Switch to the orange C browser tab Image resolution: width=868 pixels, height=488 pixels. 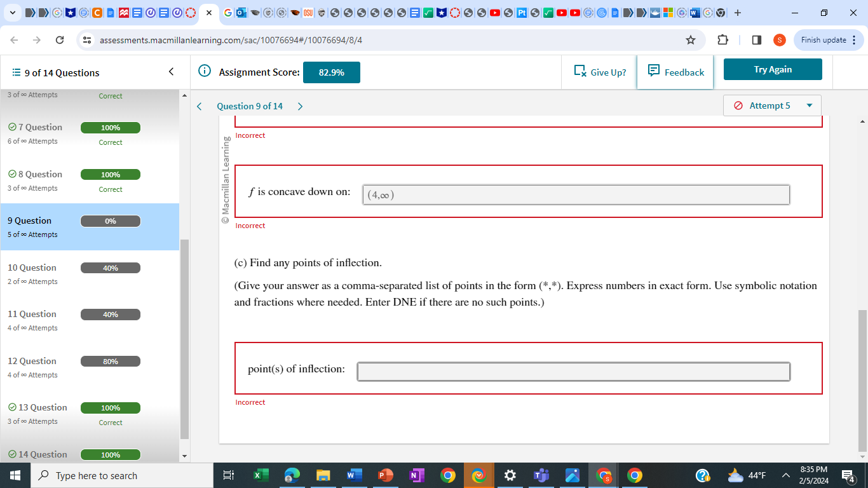97,13
